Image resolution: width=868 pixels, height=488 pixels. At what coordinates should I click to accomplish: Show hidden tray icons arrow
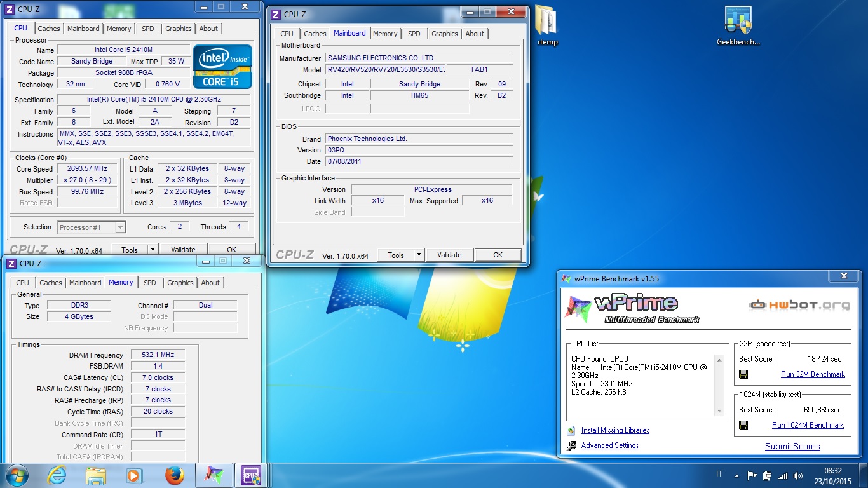[x=737, y=475]
